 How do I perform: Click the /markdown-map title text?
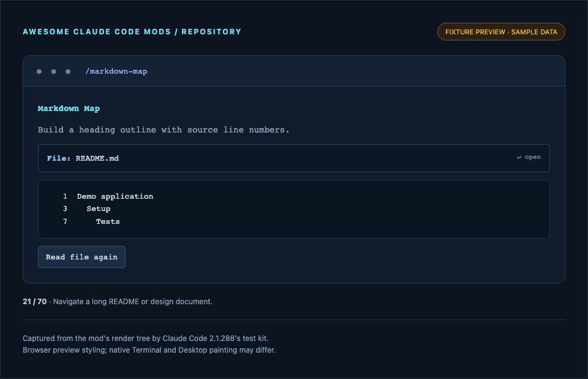pos(116,71)
